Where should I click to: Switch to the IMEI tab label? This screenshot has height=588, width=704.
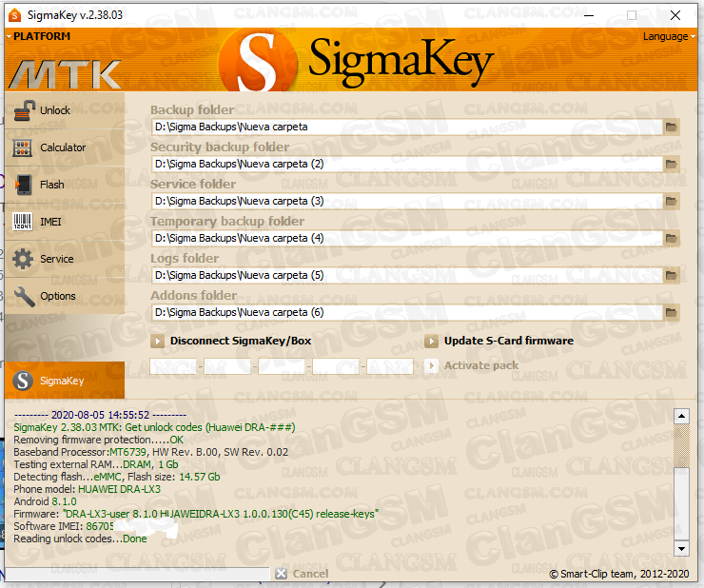tap(50, 222)
